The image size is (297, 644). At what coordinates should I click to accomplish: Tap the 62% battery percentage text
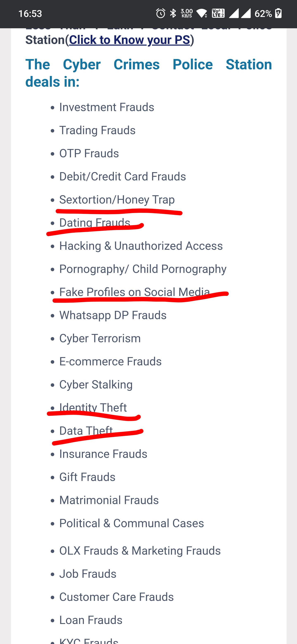(x=263, y=13)
